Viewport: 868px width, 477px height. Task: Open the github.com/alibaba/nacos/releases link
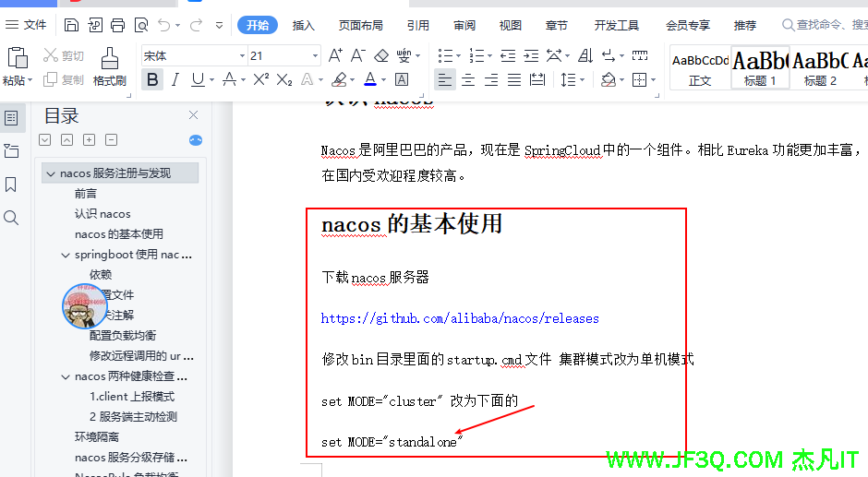tap(460, 318)
